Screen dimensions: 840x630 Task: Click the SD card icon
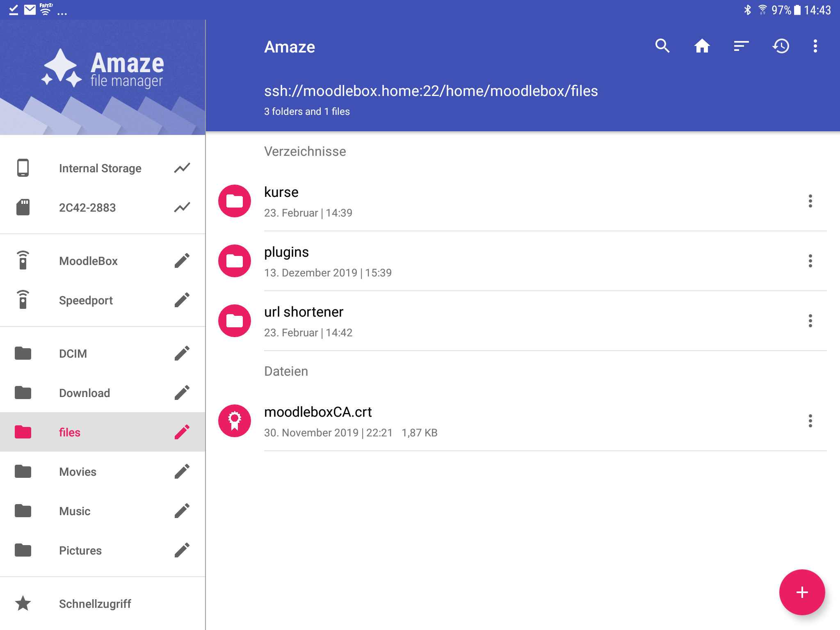point(23,207)
